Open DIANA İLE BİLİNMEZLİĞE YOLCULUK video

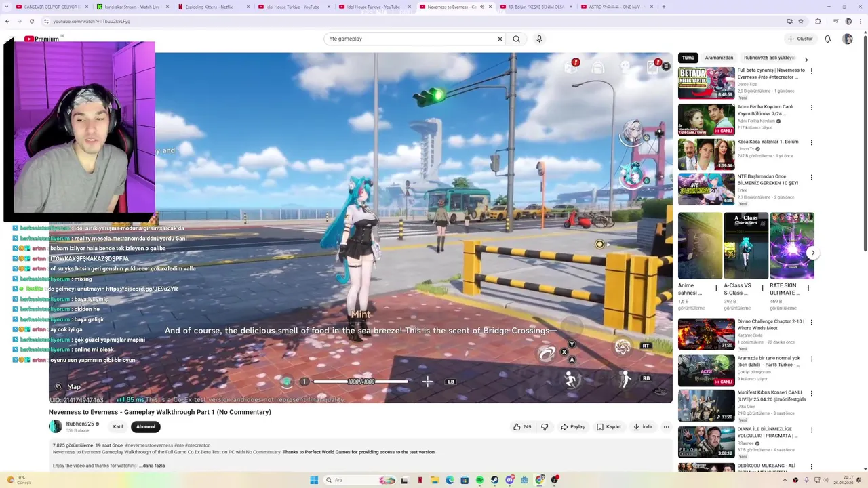tap(706, 442)
